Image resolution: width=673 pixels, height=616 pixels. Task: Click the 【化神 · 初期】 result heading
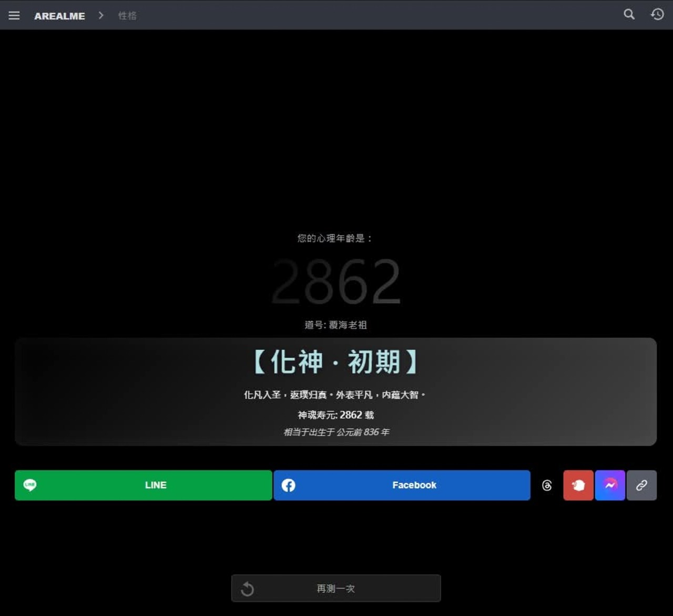point(335,362)
